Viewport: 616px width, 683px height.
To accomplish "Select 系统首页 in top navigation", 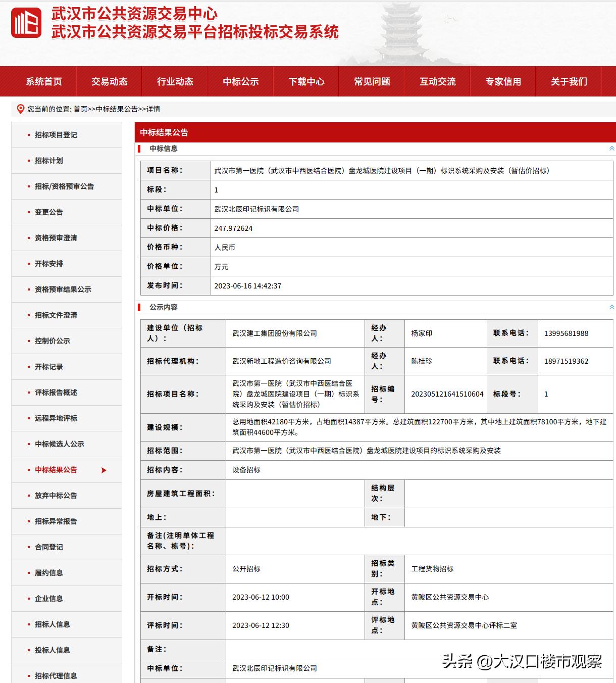I will click(44, 81).
